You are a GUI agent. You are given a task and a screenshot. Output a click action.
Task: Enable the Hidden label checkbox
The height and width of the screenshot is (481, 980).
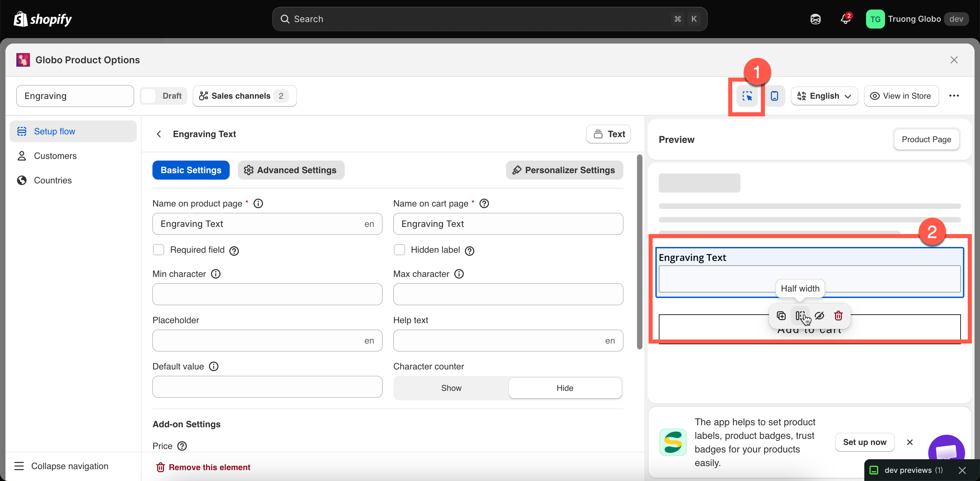[x=399, y=250]
